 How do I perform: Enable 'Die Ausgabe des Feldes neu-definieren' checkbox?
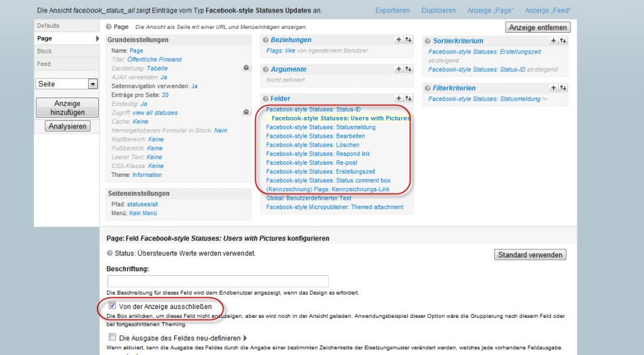112,337
